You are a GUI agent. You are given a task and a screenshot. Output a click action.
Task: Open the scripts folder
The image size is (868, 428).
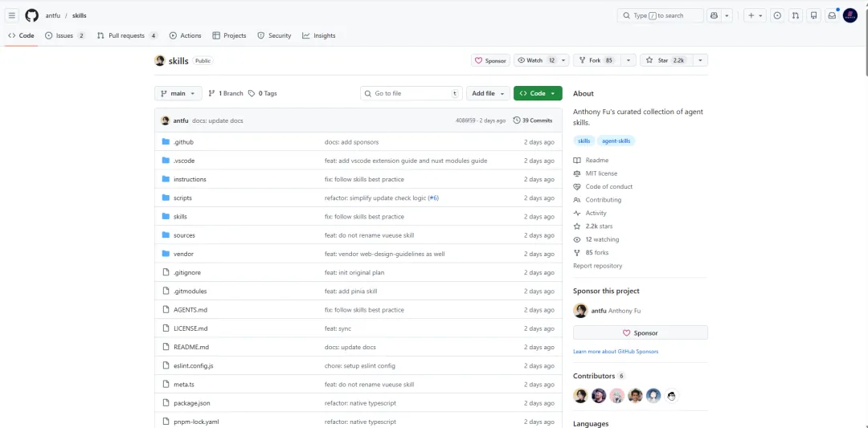click(182, 198)
